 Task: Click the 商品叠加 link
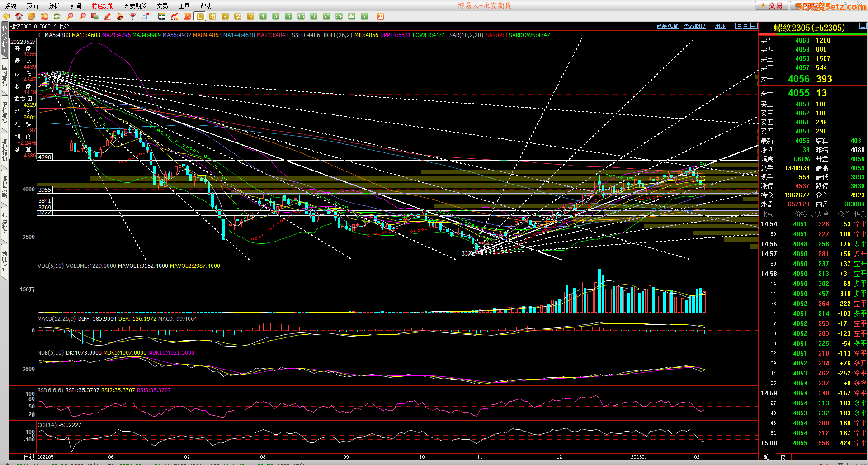click(x=668, y=26)
